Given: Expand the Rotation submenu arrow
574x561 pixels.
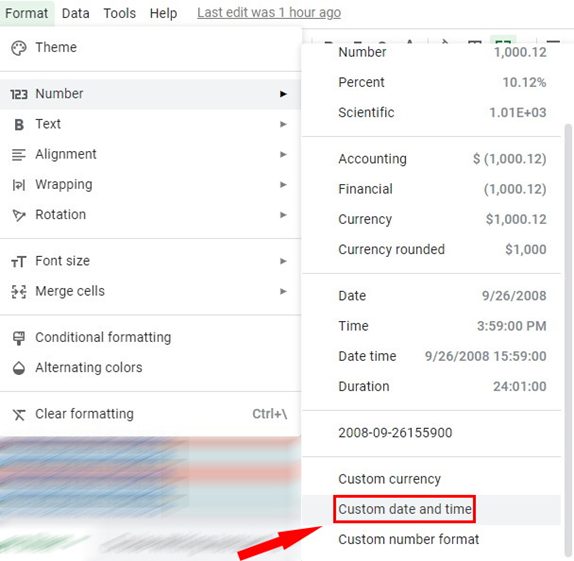Looking at the screenshot, I should (283, 215).
